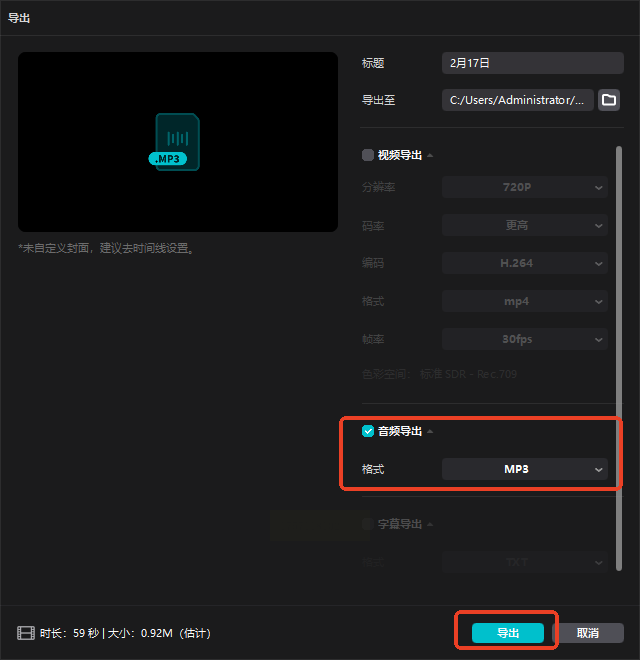Click the 取消 cancel button

pyautogui.click(x=588, y=633)
